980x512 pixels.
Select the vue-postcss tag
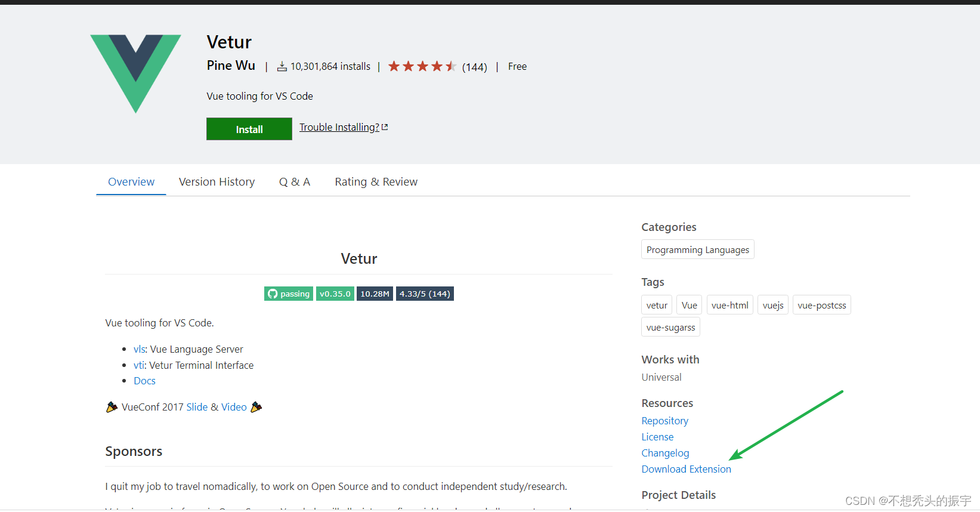click(822, 305)
